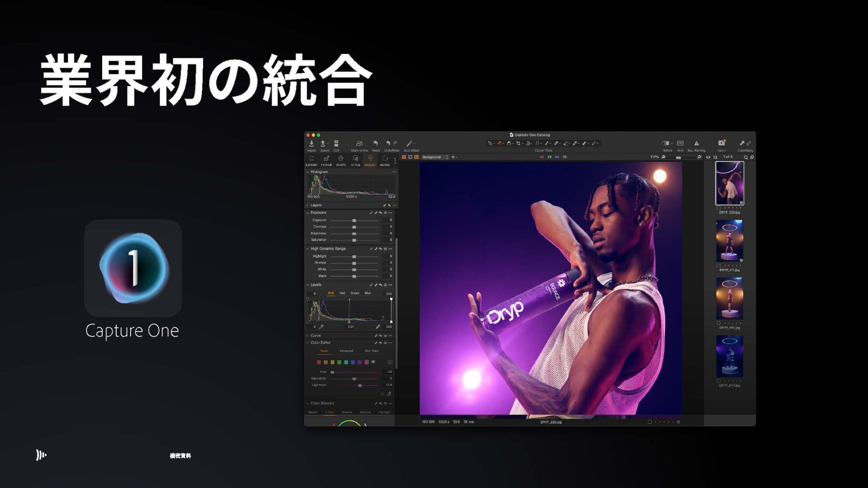Toggle the Exposure Warning
Screen dimensions: 868x488
696,143
